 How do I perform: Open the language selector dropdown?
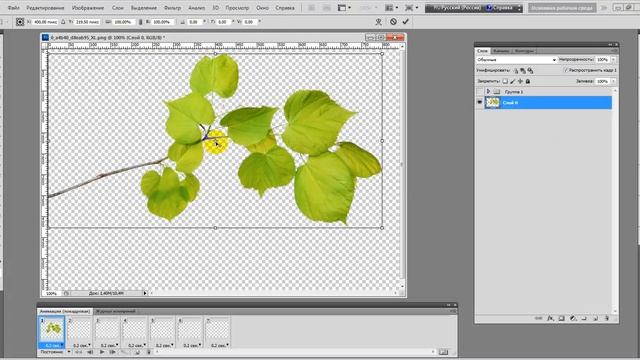(x=458, y=8)
